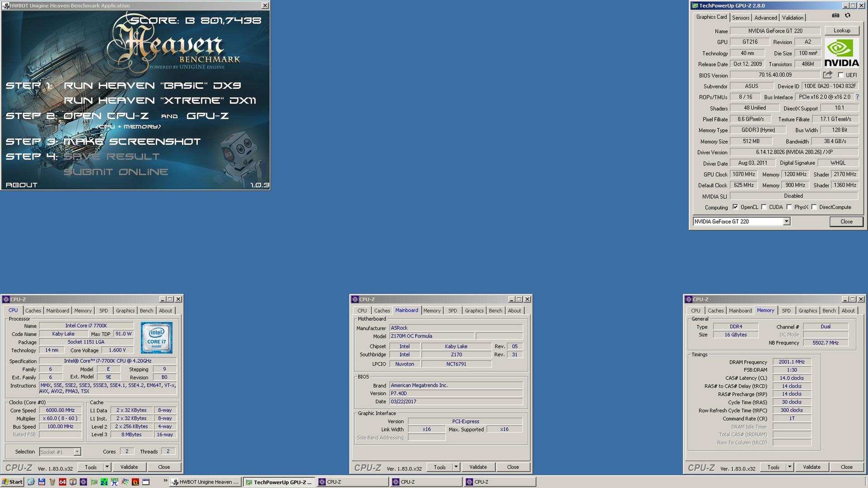Open the Super PI quick launch icon
This screenshot has height=488, width=868.
(x=114, y=482)
